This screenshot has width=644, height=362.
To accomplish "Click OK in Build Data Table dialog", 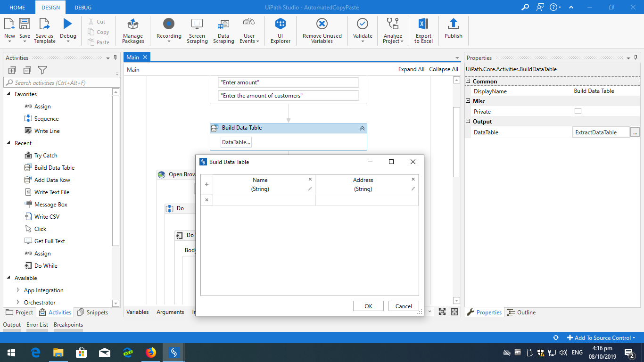I will [368, 306].
